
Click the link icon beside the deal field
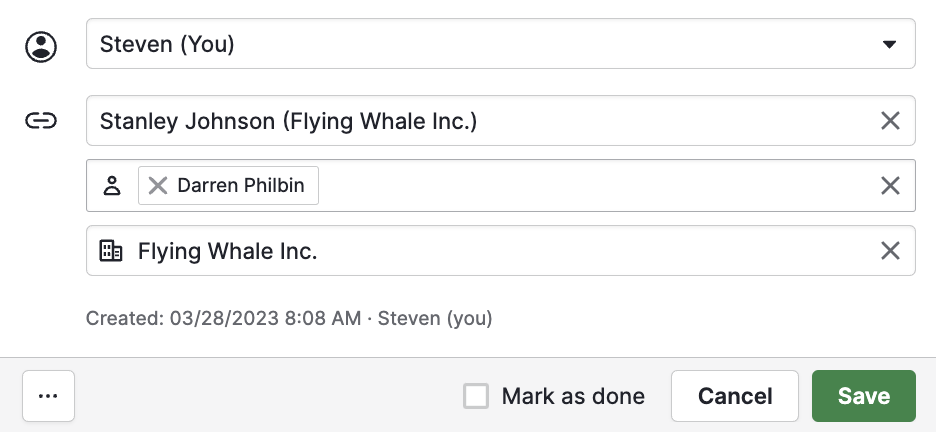point(41,121)
